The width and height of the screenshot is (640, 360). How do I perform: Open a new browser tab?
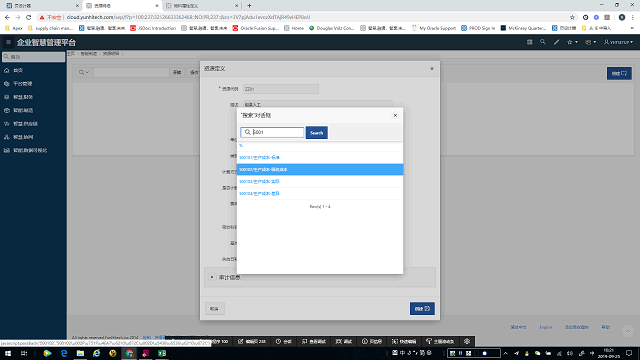[x=249, y=6]
